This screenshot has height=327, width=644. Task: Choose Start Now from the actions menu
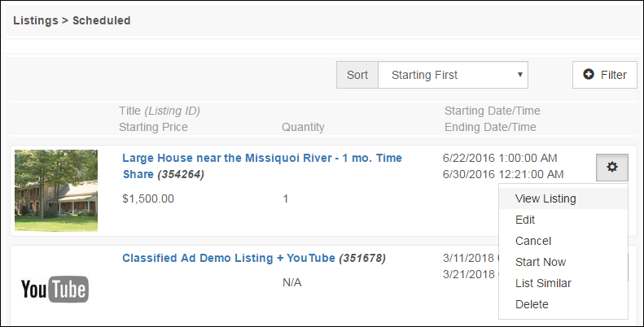click(541, 262)
